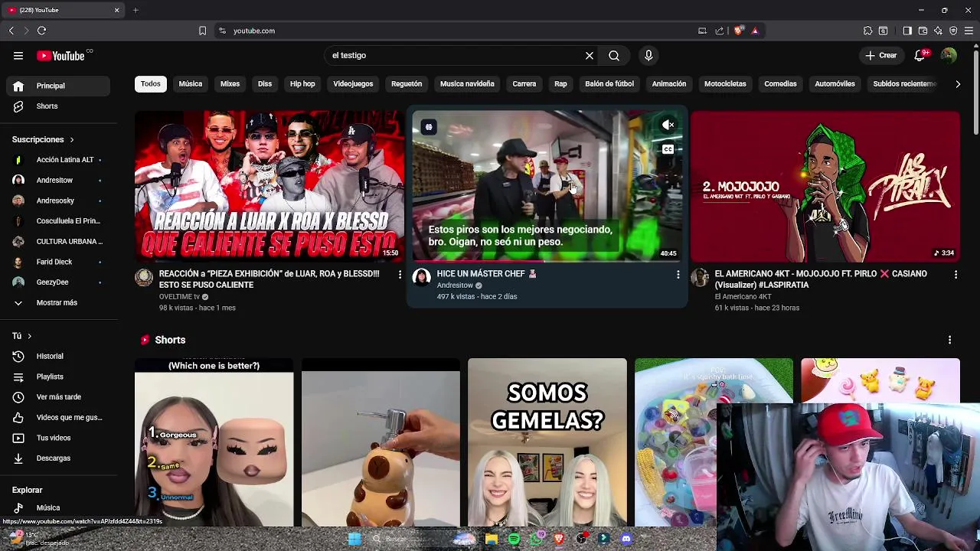The width and height of the screenshot is (980, 551).
Task: Clear the search box with the X icon
Action: pos(590,55)
